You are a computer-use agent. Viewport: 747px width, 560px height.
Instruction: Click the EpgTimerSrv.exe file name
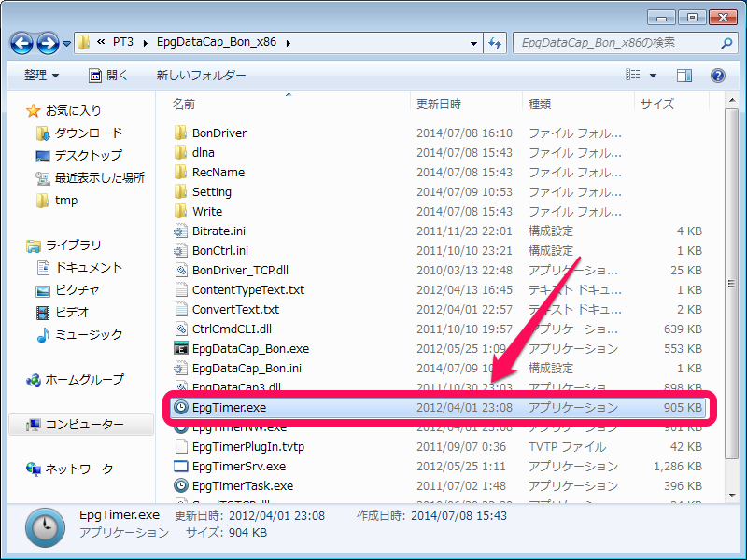239,466
